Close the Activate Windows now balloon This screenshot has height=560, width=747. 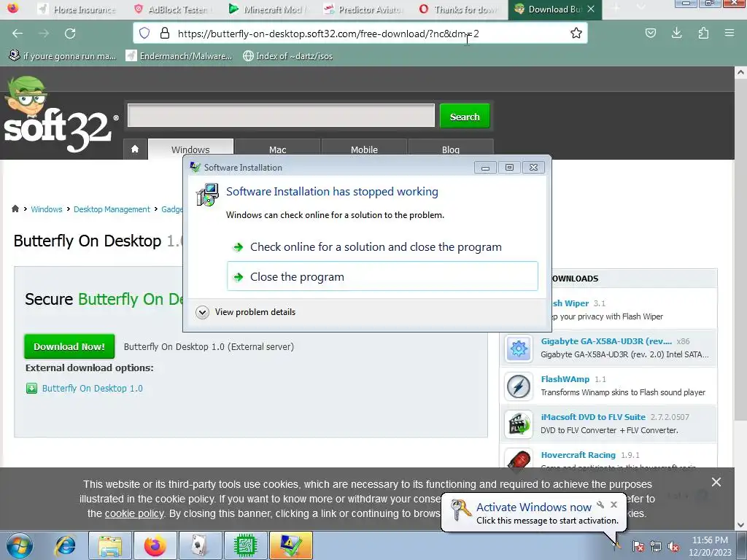[x=614, y=505]
